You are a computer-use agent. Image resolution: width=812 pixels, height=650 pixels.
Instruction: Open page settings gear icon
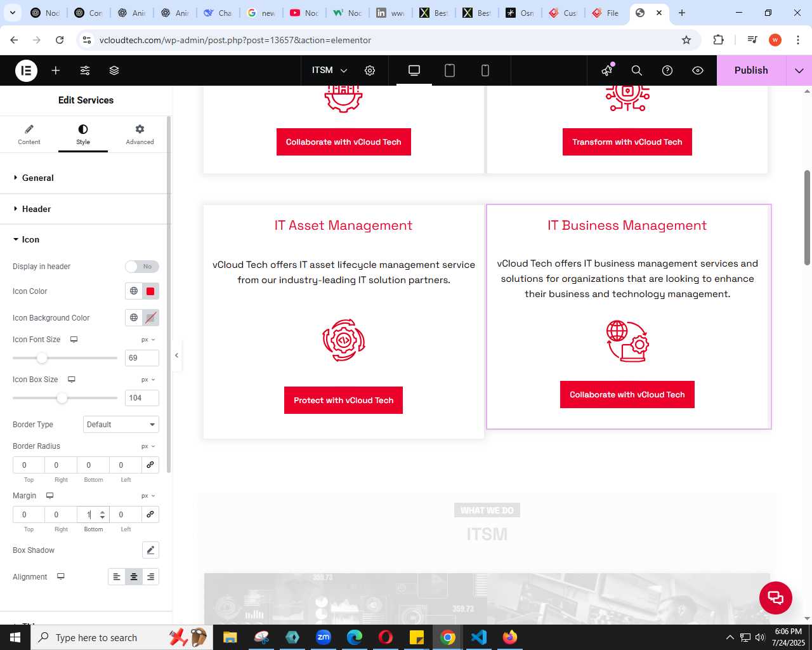(370, 70)
